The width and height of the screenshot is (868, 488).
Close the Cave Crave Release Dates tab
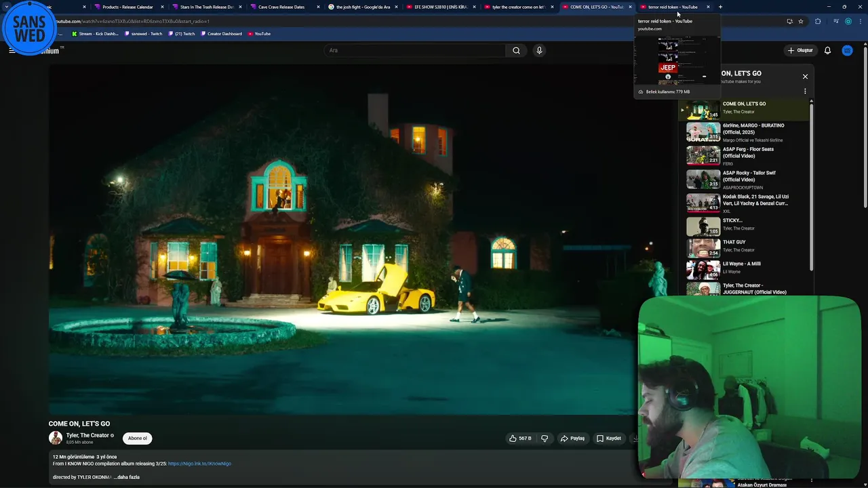(x=318, y=7)
